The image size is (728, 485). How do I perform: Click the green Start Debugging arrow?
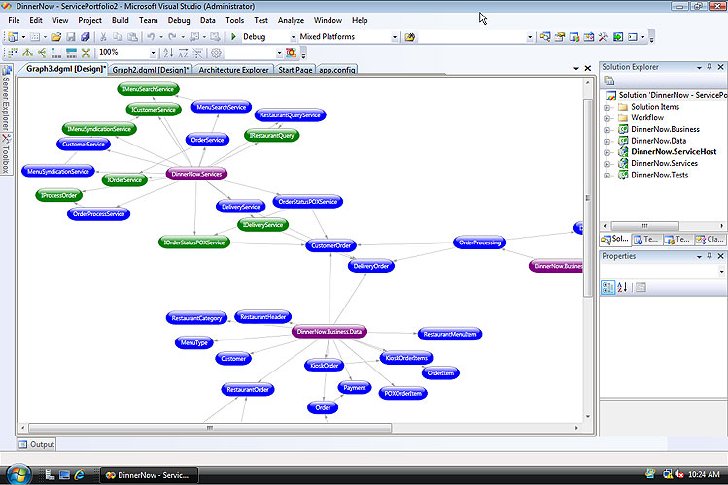234,37
